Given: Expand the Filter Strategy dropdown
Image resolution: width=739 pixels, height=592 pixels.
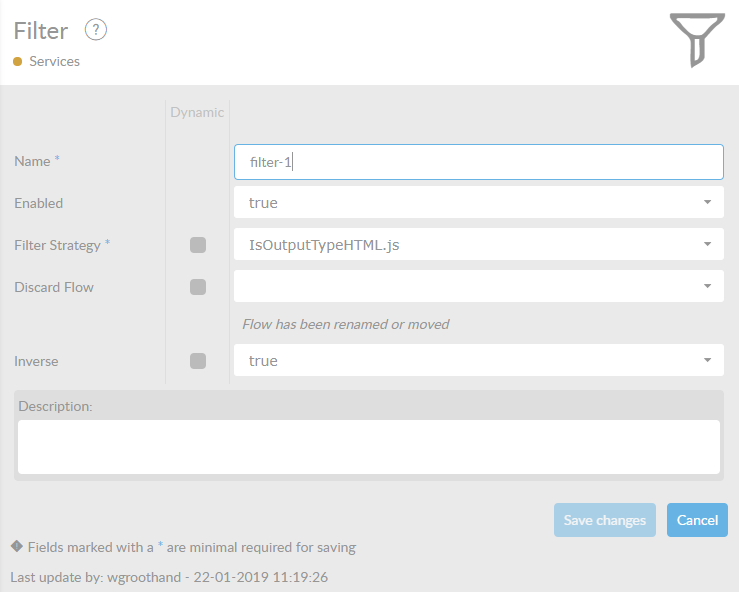Looking at the screenshot, I should pyautogui.click(x=478, y=245).
